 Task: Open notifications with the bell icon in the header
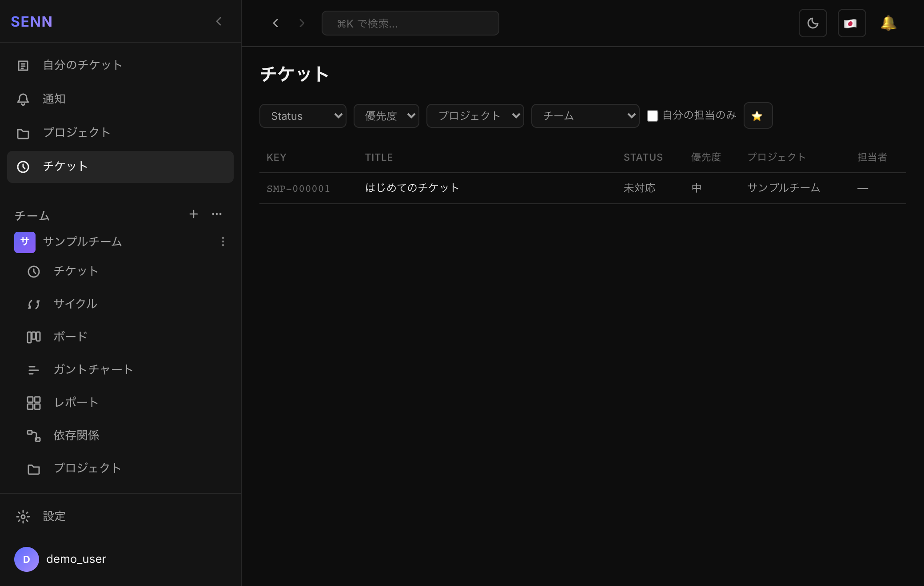[888, 23]
